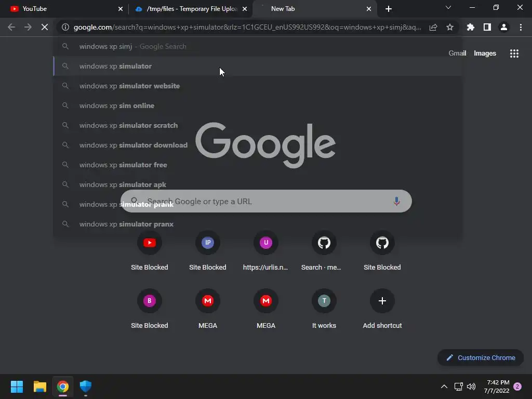Show hidden system tray icons
The width and height of the screenshot is (532, 399).
(444, 387)
